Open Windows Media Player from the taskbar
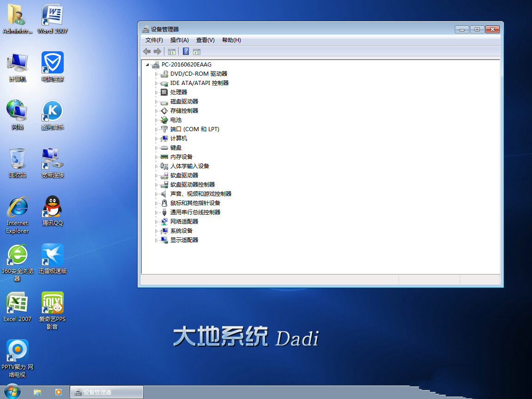 pos(59,392)
